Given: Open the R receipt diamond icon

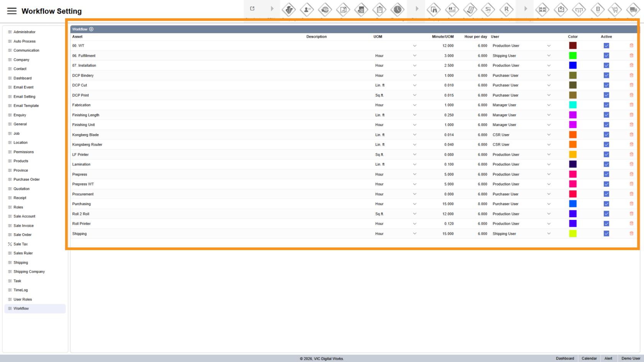Looking at the screenshot, I should click(x=506, y=10).
